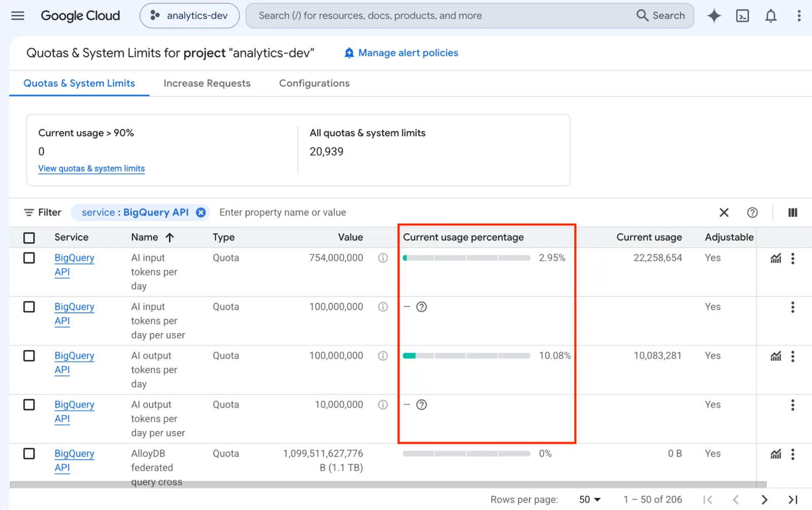
Task: Check the AlloyDB federated query row
Action: tap(29, 454)
